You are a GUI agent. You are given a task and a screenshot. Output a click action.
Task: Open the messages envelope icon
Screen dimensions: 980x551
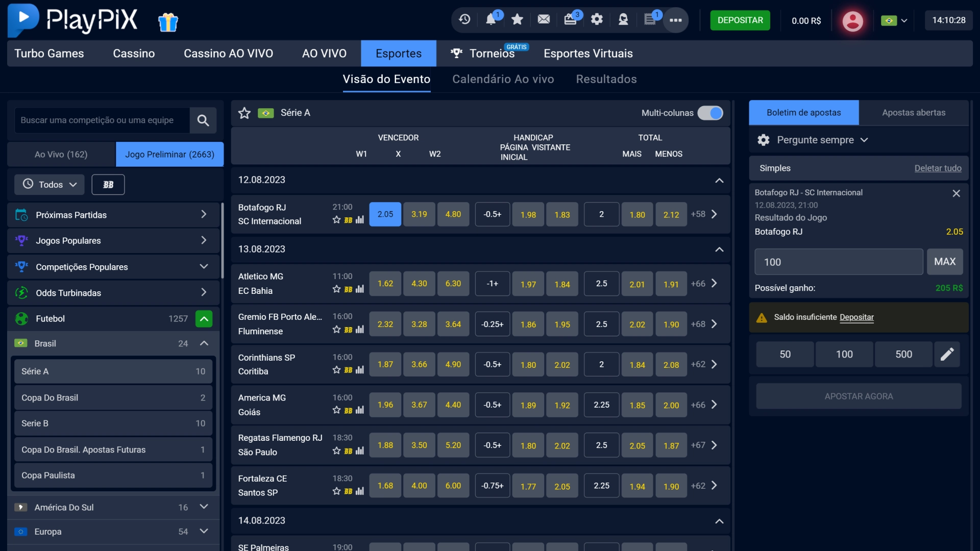[544, 19]
